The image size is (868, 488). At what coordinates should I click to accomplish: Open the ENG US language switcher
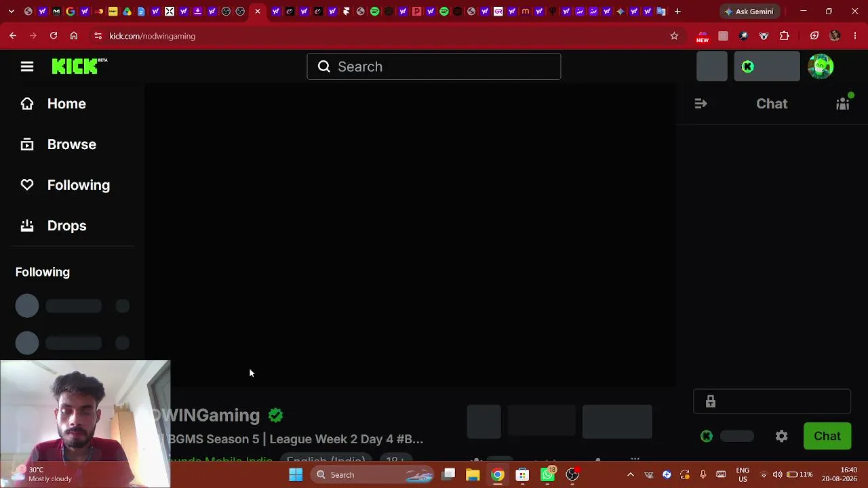pyautogui.click(x=743, y=474)
